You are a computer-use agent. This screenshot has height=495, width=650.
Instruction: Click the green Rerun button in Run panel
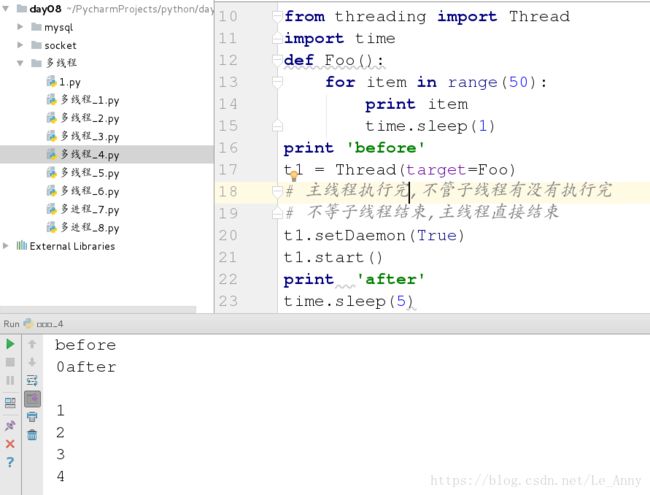point(10,344)
